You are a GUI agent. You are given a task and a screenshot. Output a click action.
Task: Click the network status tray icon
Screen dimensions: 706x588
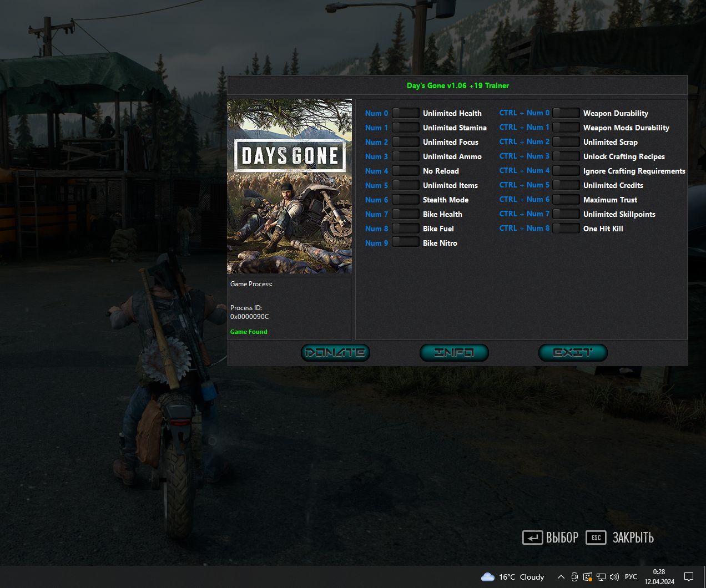tap(601, 577)
